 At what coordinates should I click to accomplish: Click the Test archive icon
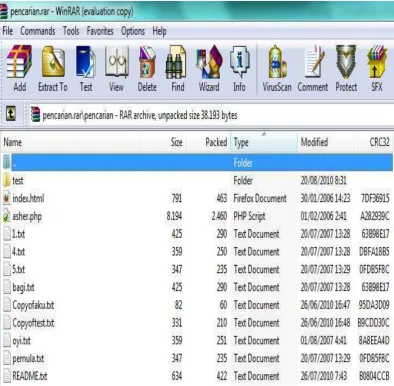[x=85, y=62]
